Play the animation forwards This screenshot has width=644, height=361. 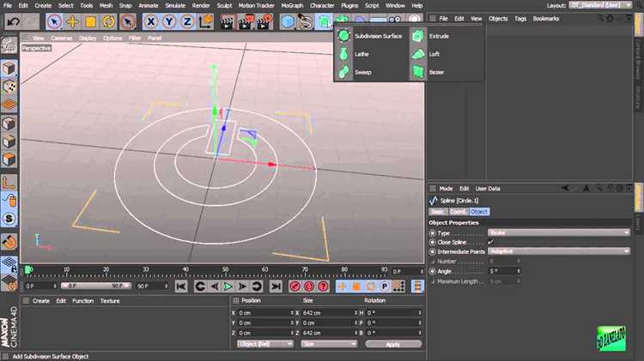click(x=228, y=286)
